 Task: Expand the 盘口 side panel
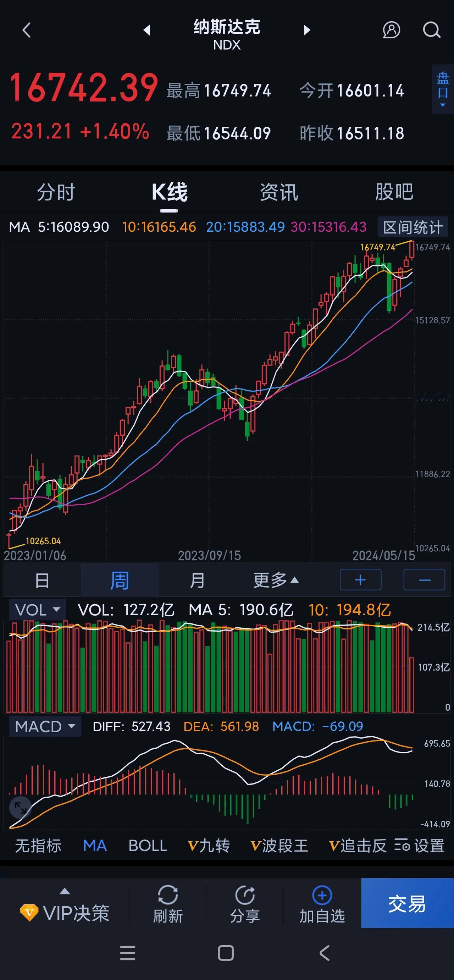443,89
